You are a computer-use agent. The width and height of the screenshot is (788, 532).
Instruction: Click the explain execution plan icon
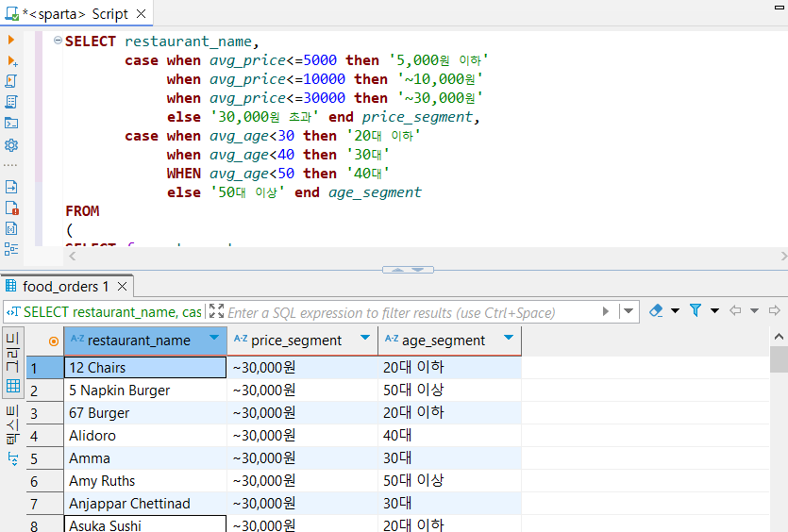pos(11,102)
